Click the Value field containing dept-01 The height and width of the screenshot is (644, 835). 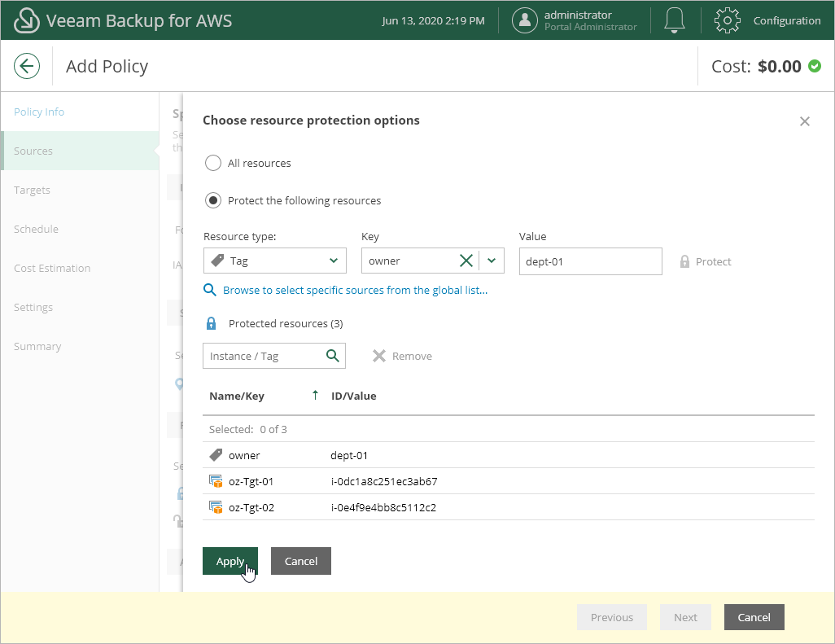(591, 261)
